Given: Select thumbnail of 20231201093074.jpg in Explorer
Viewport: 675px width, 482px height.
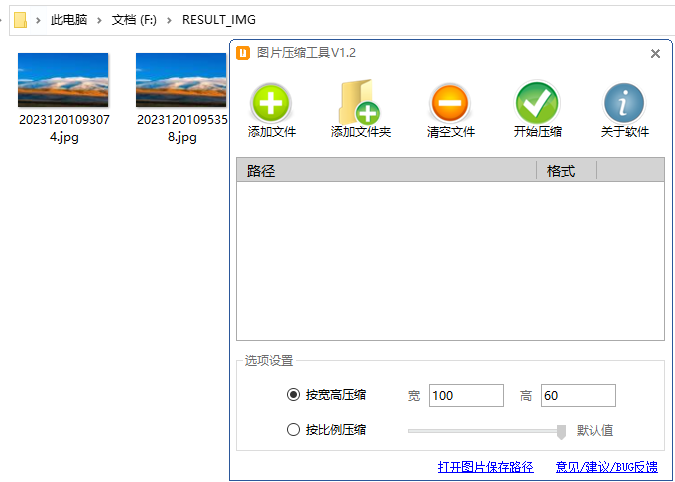Looking at the screenshot, I should [x=63, y=80].
